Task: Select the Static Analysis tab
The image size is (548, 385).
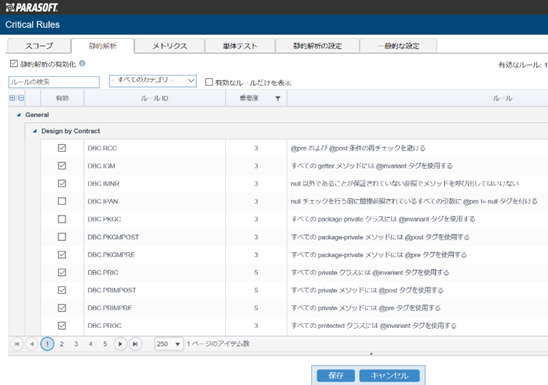Action: 103,46
